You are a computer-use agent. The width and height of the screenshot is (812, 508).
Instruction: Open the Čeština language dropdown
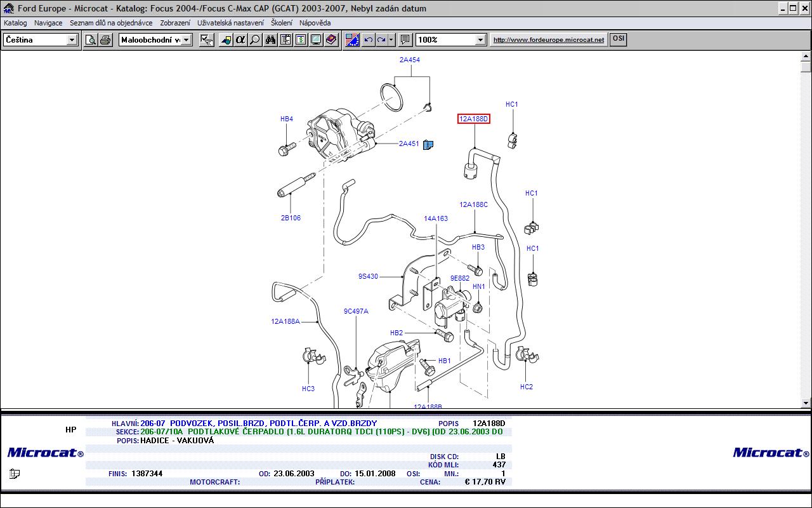click(x=72, y=40)
